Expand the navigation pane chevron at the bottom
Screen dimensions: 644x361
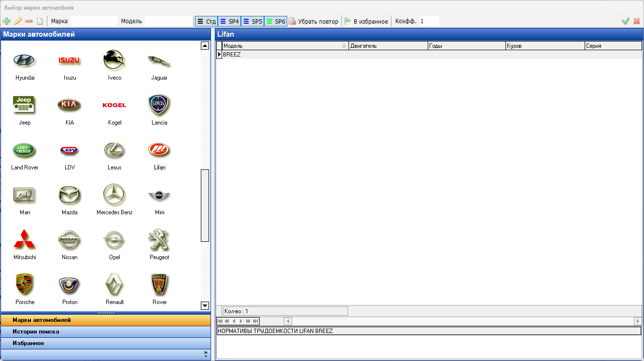click(x=206, y=354)
